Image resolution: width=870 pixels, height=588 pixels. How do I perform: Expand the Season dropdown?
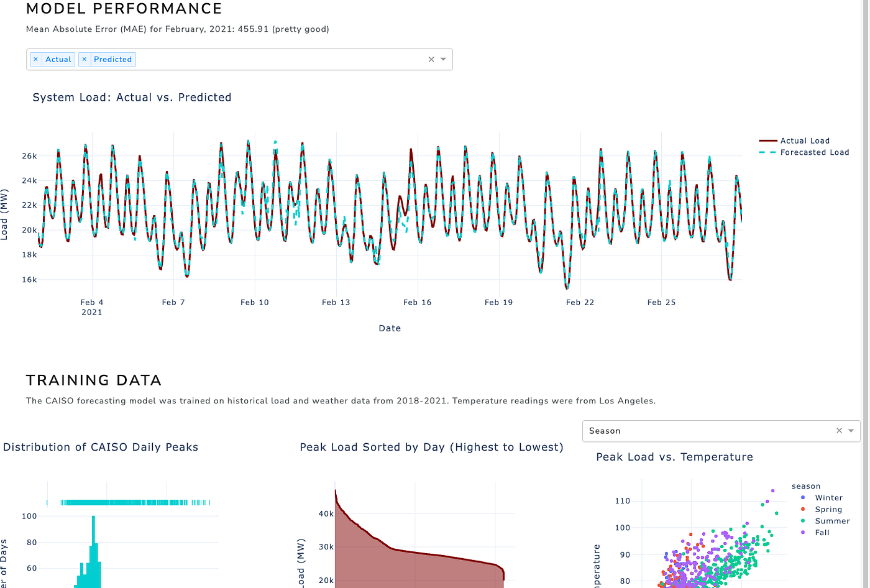[x=851, y=431]
